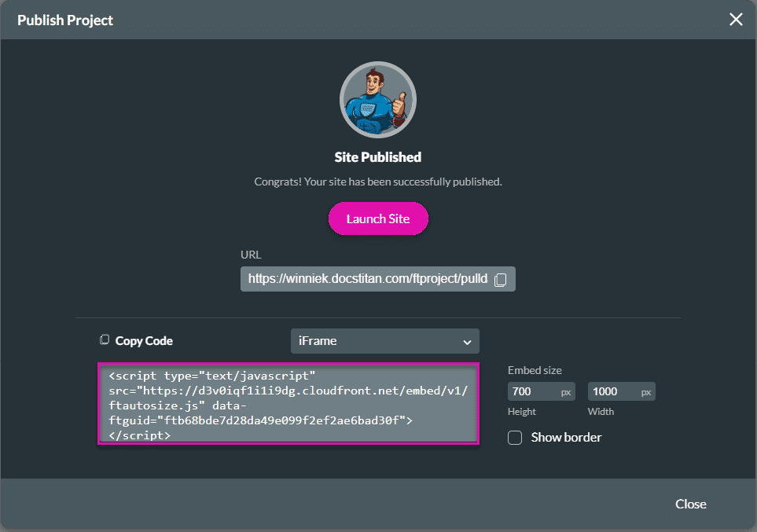Choose a different option from the iFrame combo box
Viewport: 757px width, 532px height.
coord(384,341)
